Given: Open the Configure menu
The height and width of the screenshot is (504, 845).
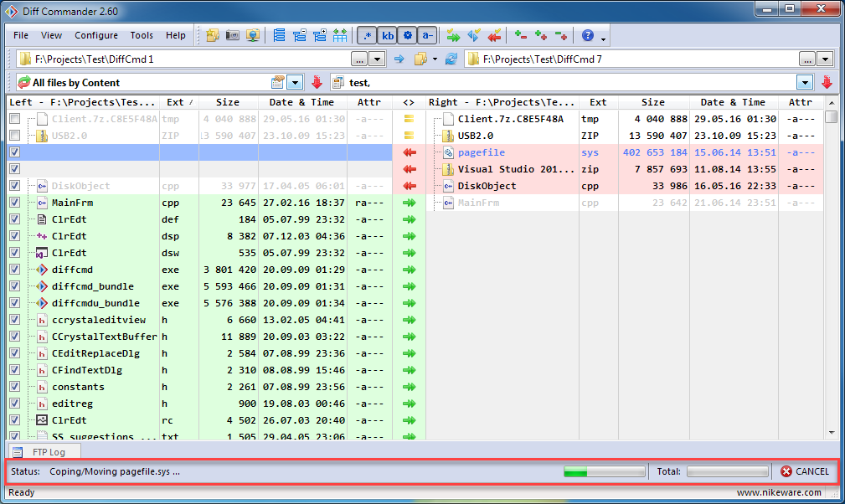Looking at the screenshot, I should 96,35.
